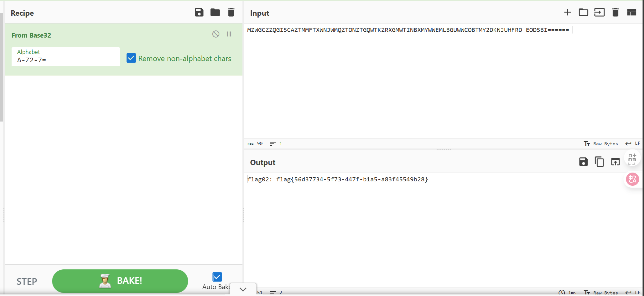Click the pink translate extension icon
This screenshot has height=296, width=644.
[x=632, y=179]
